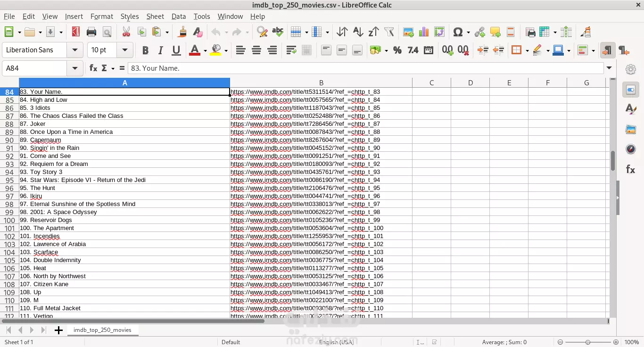The image size is (644, 347).
Task: Apply the red font color swatch
Action: click(195, 50)
